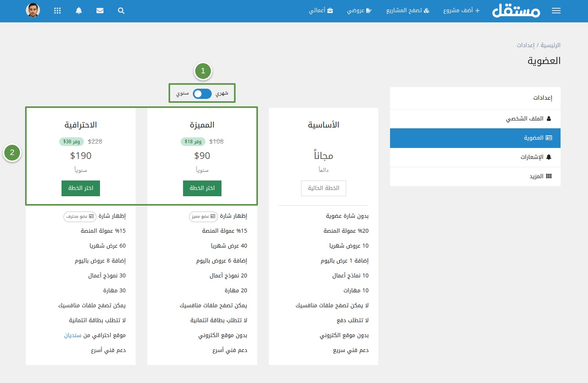Toggle the monthly/yearly billing switch
This screenshot has height=383, width=588.
click(202, 93)
